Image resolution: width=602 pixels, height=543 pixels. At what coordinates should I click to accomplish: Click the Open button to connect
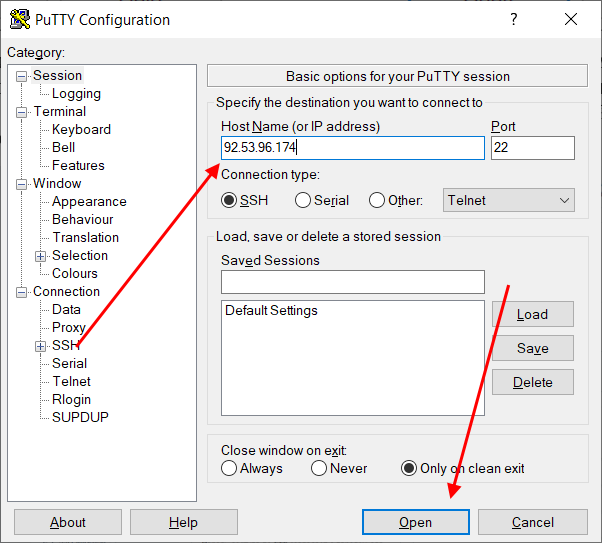pyautogui.click(x=415, y=522)
